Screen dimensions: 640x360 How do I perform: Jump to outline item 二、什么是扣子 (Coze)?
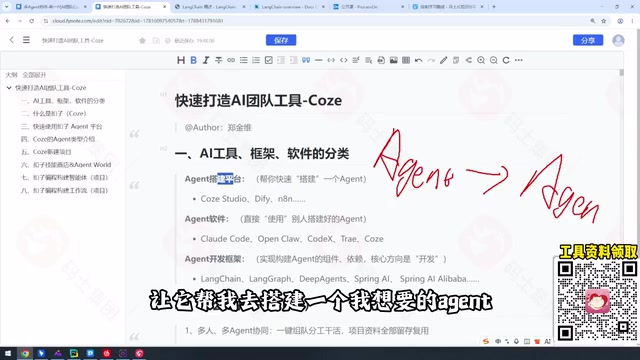click(x=53, y=113)
